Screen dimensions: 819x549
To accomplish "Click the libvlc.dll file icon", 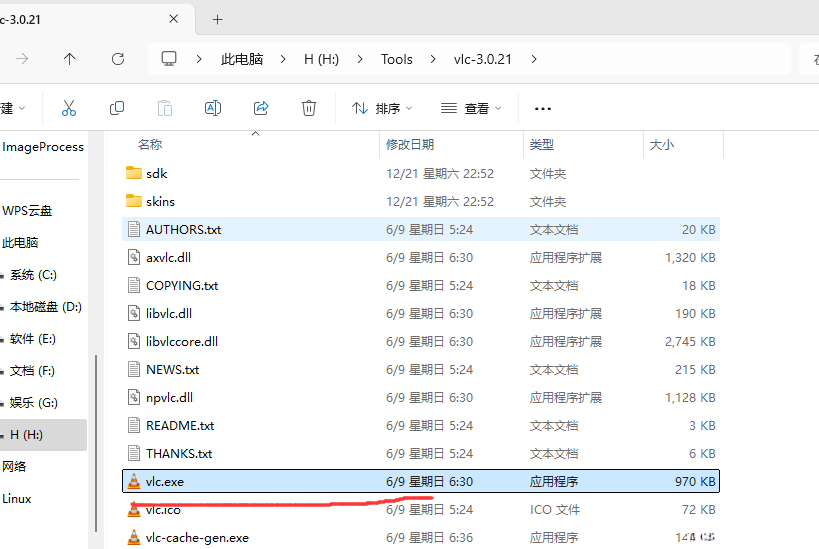I will (134, 313).
